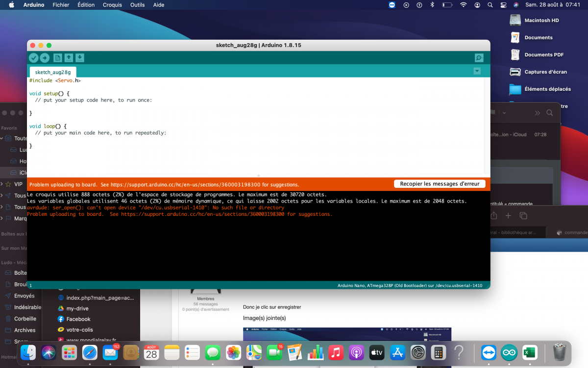This screenshot has width=588, height=368.
Task: Open Safari from the Dock
Action: point(90,352)
